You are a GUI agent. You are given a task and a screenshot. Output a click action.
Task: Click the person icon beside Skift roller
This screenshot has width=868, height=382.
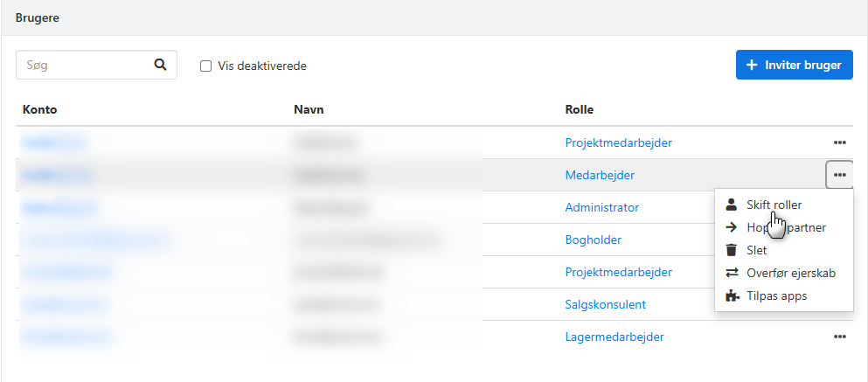(x=732, y=205)
